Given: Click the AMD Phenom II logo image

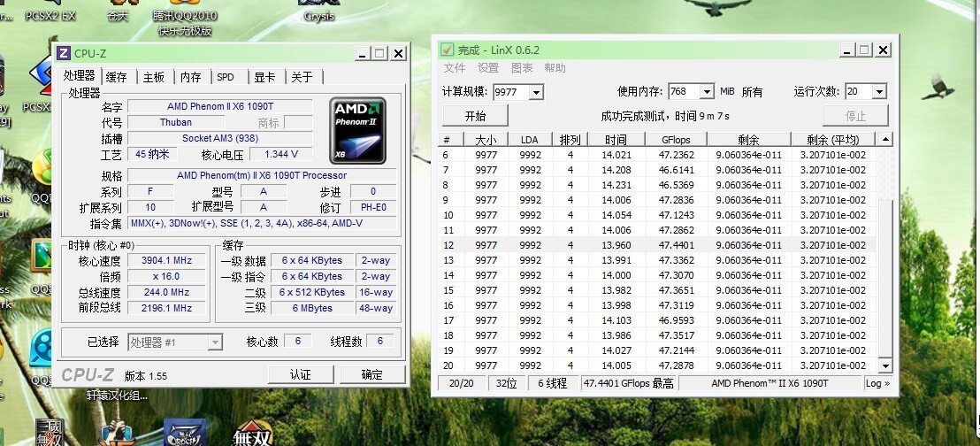Looking at the screenshot, I should pos(358,130).
